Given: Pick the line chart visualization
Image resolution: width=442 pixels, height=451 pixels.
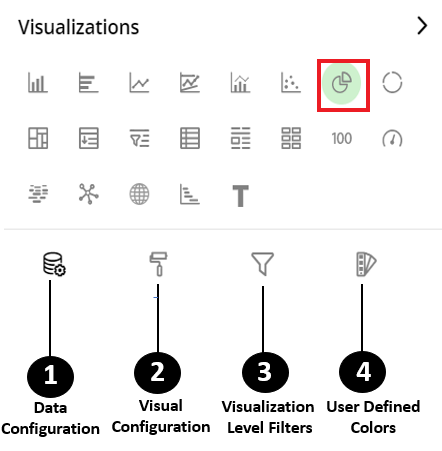Looking at the screenshot, I should click(139, 82).
